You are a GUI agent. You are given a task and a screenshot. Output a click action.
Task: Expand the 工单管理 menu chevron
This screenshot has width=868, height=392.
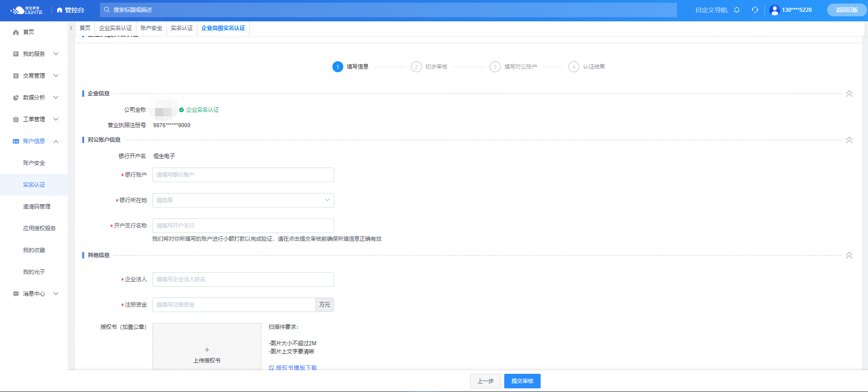pyautogui.click(x=56, y=119)
